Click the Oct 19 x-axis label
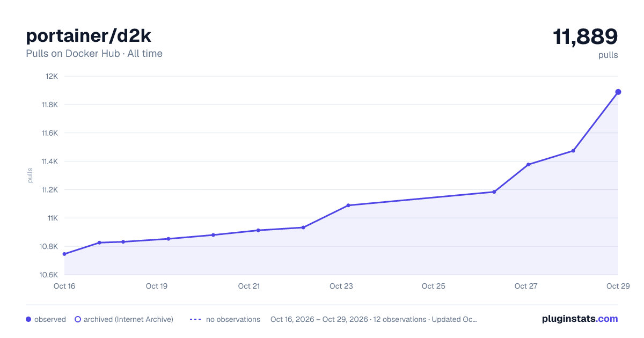644x338 pixels. tap(157, 286)
